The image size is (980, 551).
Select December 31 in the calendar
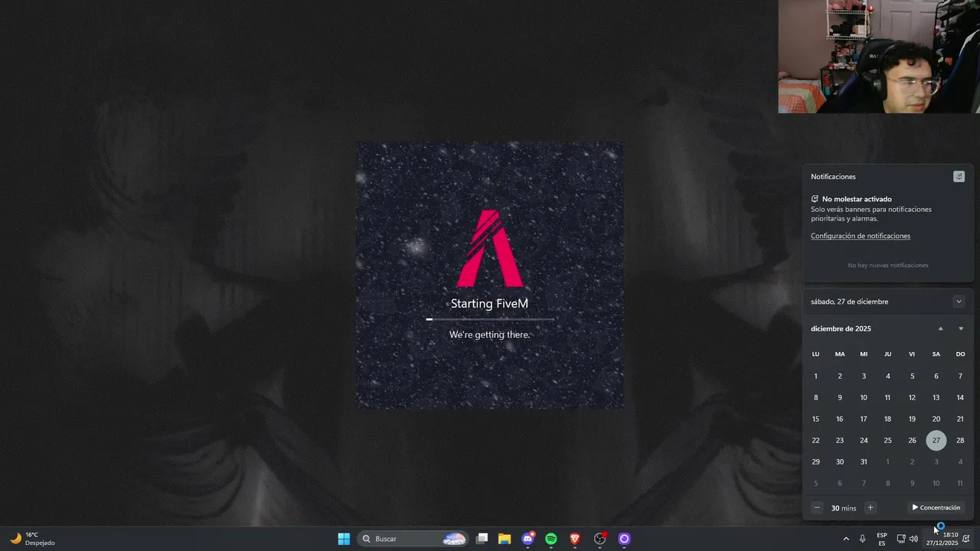point(864,461)
